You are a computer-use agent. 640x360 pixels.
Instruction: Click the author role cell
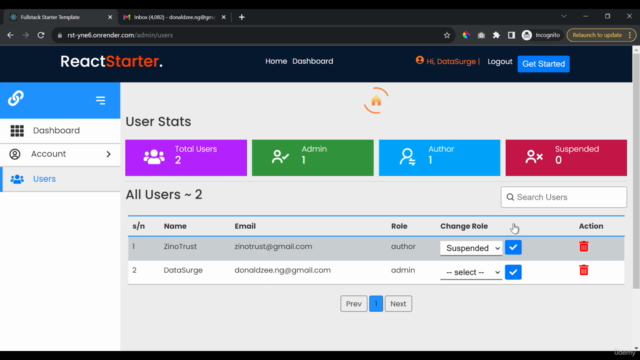403,247
